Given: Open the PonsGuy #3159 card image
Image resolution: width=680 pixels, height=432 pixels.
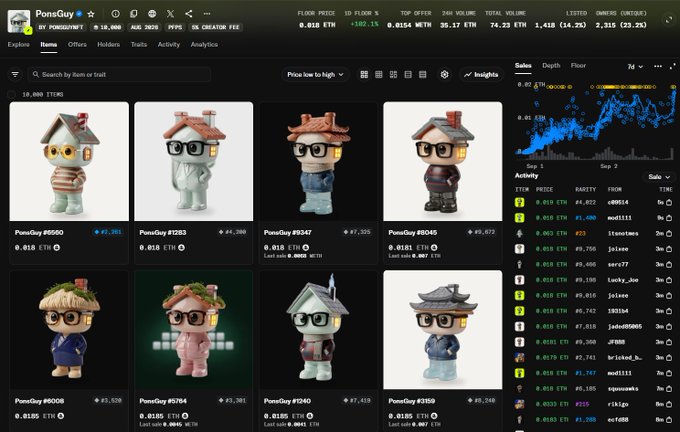Looking at the screenshot, I should pyautogui.click(x=443, y=330).
